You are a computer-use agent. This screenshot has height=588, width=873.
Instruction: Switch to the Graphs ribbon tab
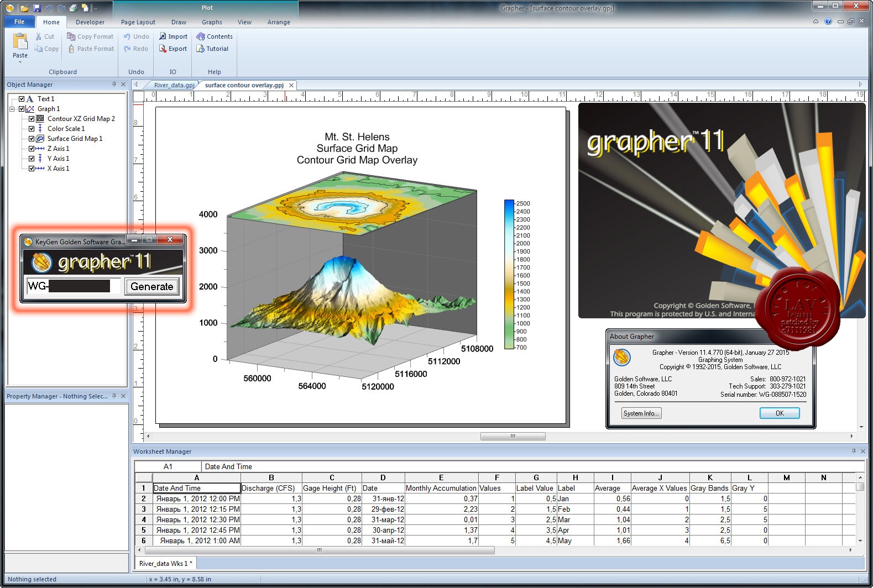[212, 22]
